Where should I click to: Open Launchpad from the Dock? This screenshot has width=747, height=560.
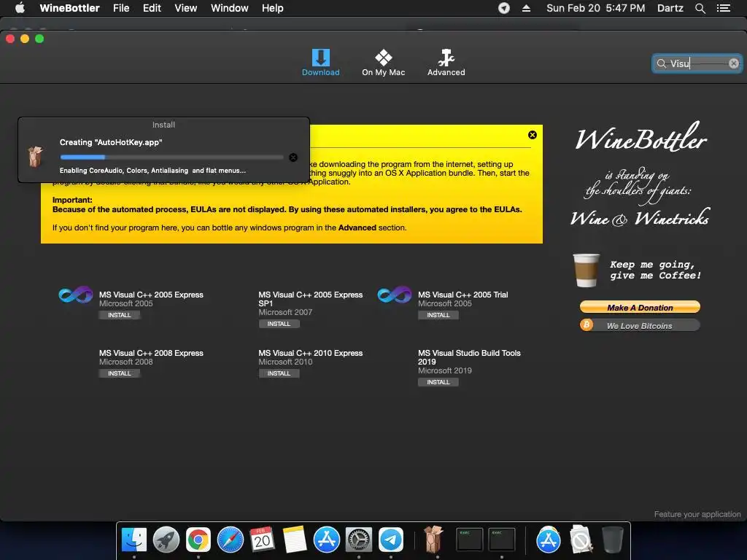click(166, 540)
